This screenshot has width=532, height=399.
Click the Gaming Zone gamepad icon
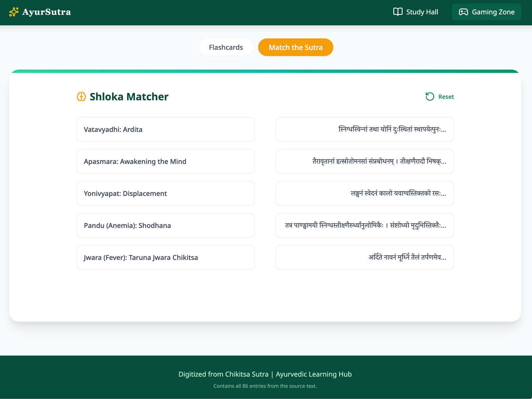tap(463, 12)
